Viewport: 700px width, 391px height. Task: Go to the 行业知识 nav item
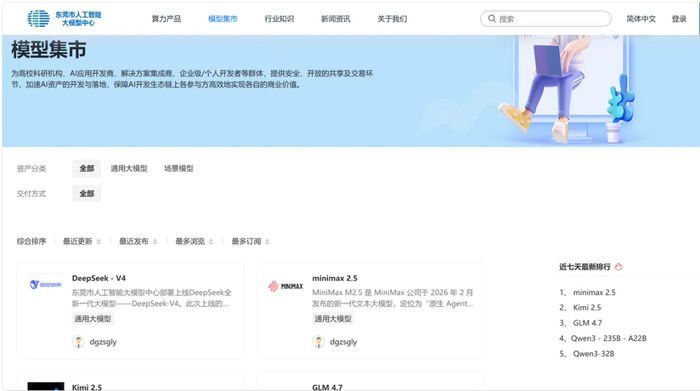(x=279, y=19)
